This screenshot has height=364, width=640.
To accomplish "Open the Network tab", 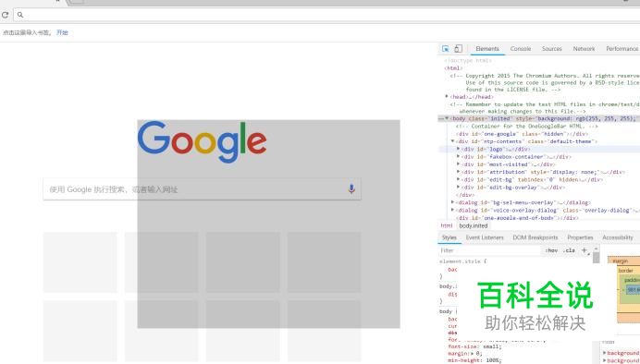I will coord(584,49).
